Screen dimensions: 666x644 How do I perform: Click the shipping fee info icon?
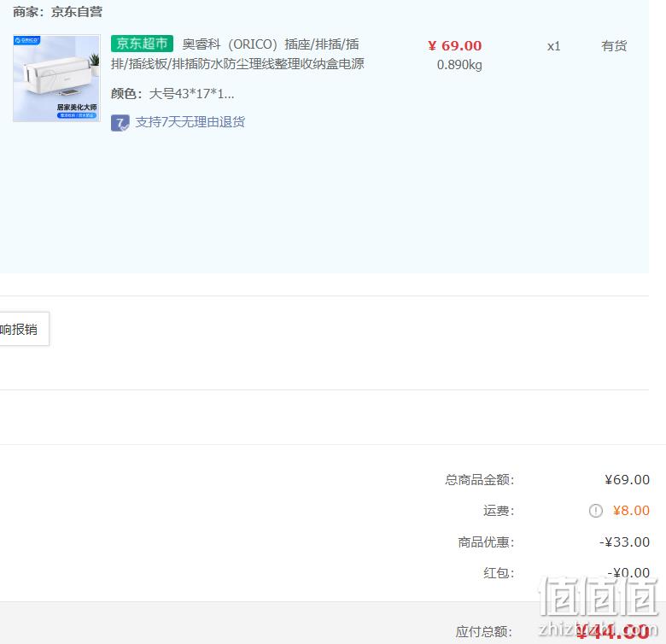595,510
